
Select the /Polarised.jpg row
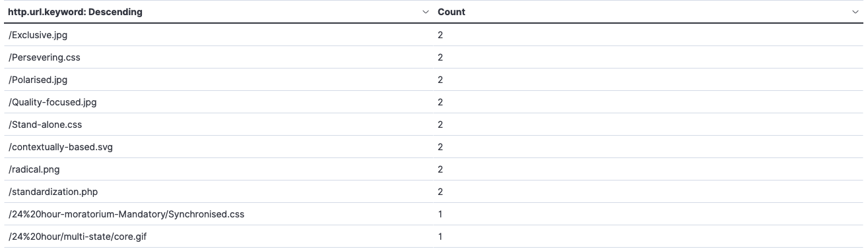(x=434, y=80)
